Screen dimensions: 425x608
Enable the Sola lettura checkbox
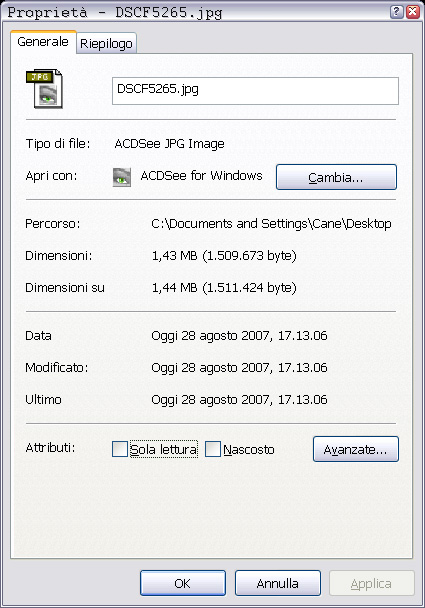coord(120,449)
